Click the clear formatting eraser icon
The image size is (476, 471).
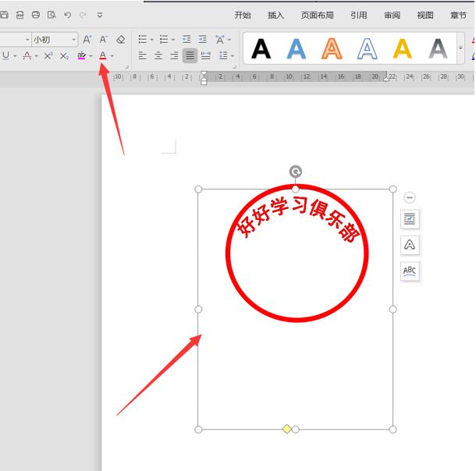120,40
